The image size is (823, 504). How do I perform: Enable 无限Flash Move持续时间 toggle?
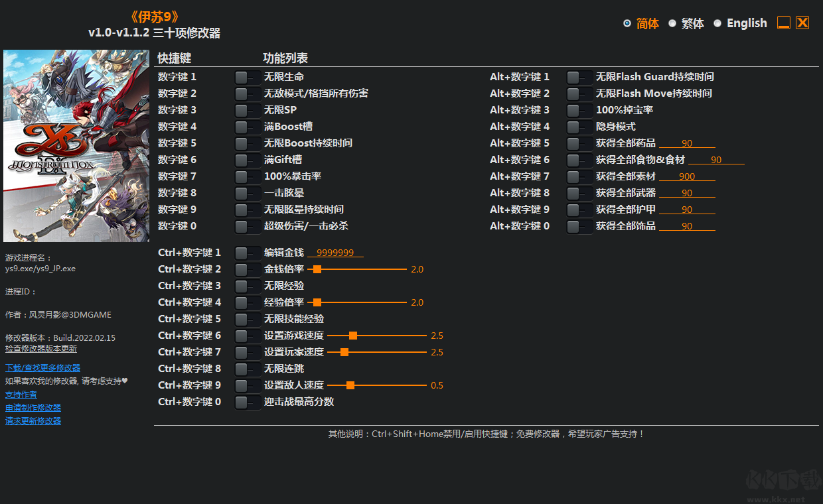tap(579, 94)
